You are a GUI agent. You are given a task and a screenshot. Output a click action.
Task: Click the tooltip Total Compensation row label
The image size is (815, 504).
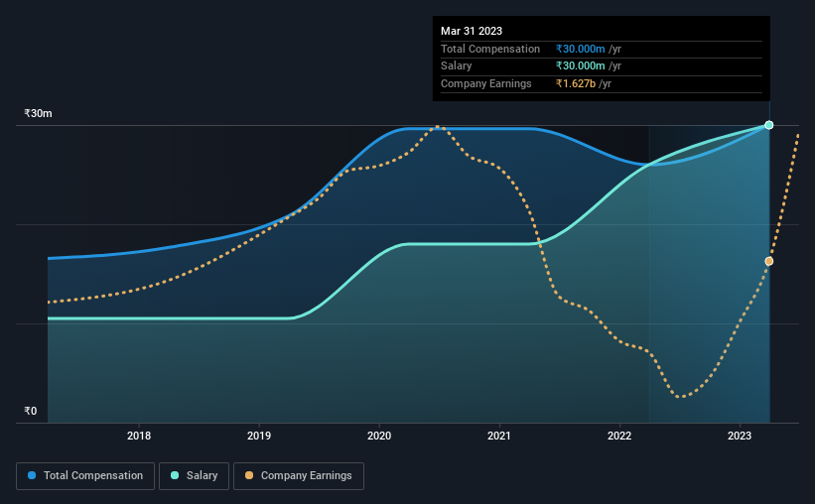pos(490,49)
